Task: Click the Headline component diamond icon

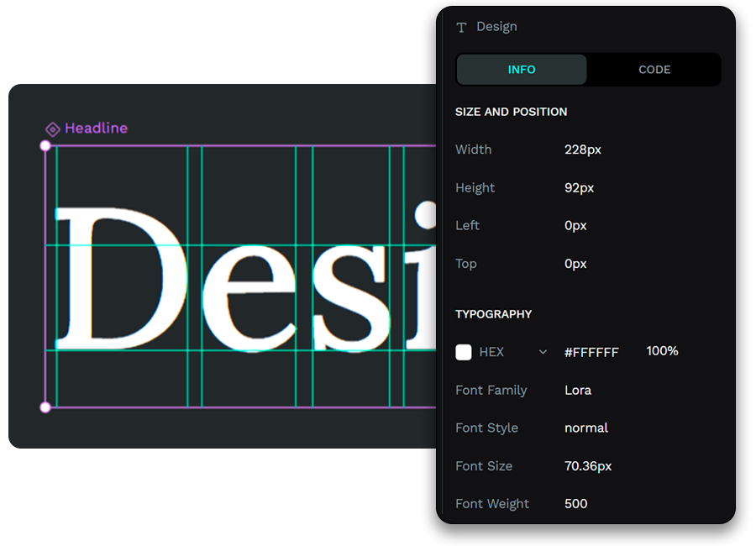Action: (x=52, y=129)
